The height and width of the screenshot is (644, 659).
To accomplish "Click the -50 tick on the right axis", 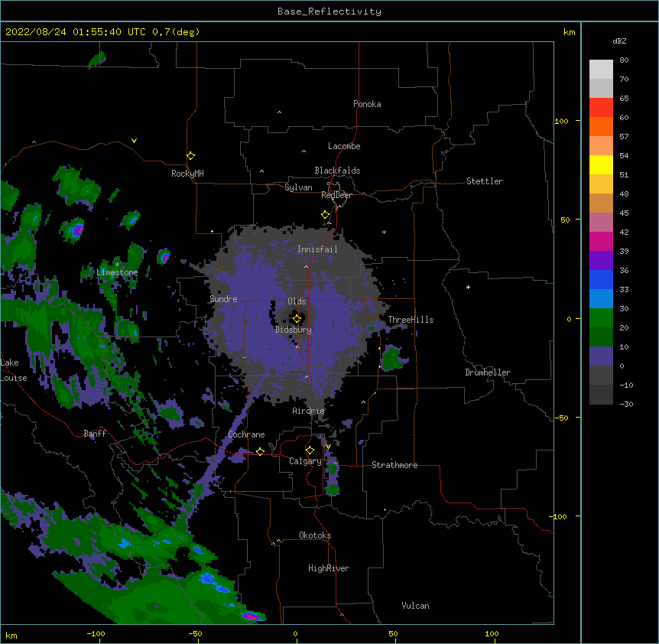I will click(x=561, y=418).
